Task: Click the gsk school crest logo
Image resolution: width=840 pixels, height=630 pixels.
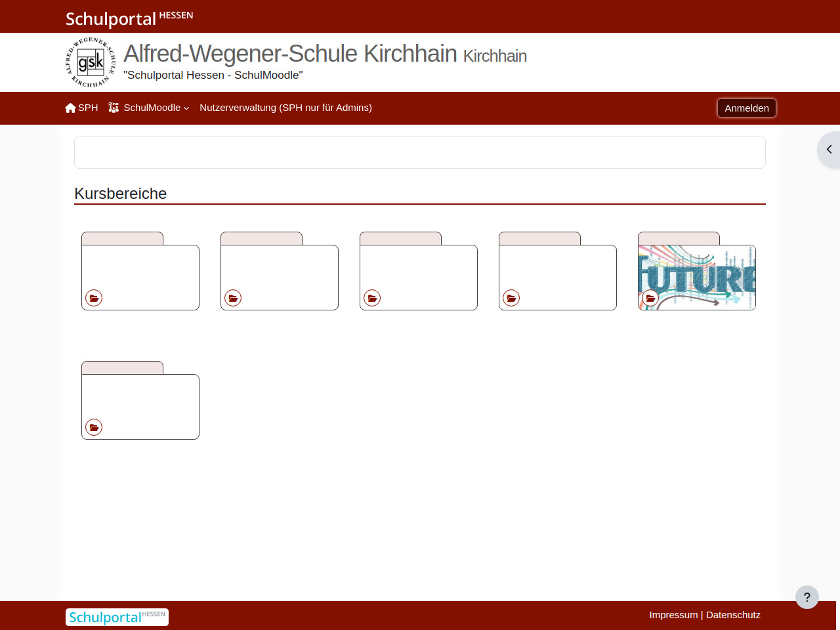Action: tap(91, 62)
